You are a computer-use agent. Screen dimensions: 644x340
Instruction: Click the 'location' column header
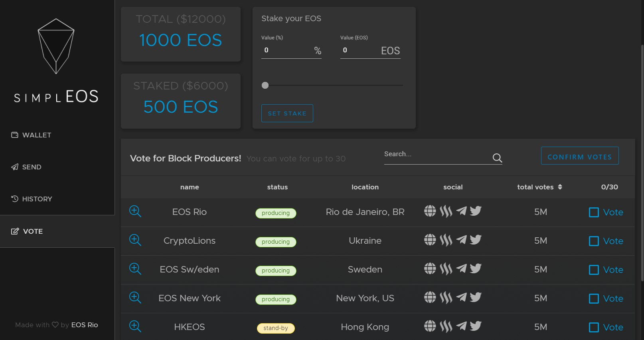(365, 187)
